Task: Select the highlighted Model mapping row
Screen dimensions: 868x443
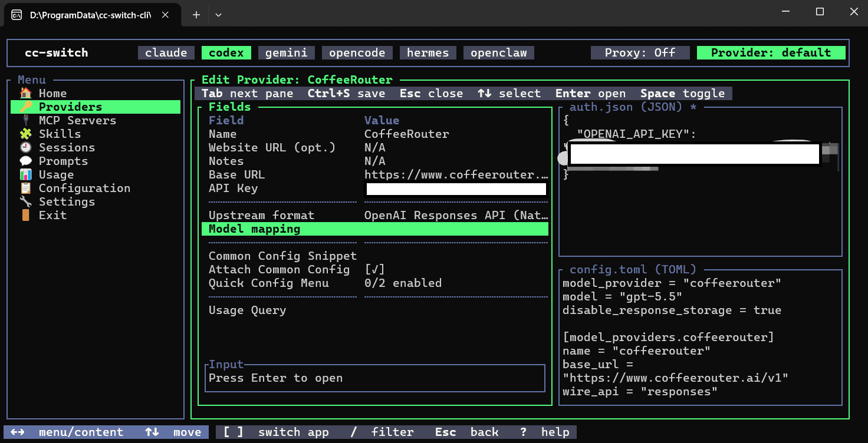Action: [x=375, y=229]
